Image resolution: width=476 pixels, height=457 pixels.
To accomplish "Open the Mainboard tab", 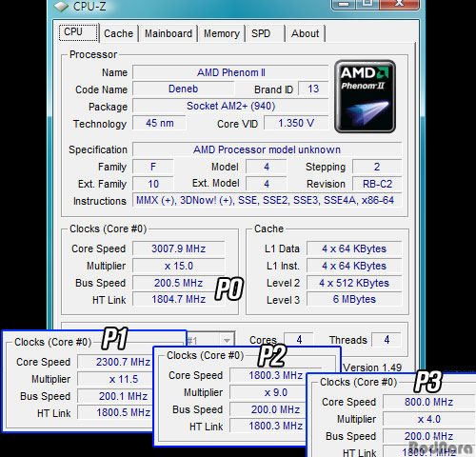I will [169, 33].
